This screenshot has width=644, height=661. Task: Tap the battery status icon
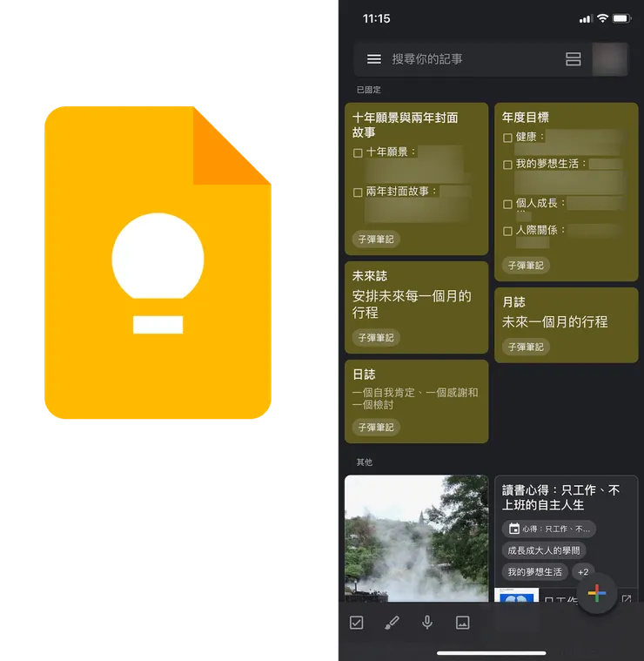(621, 18)
